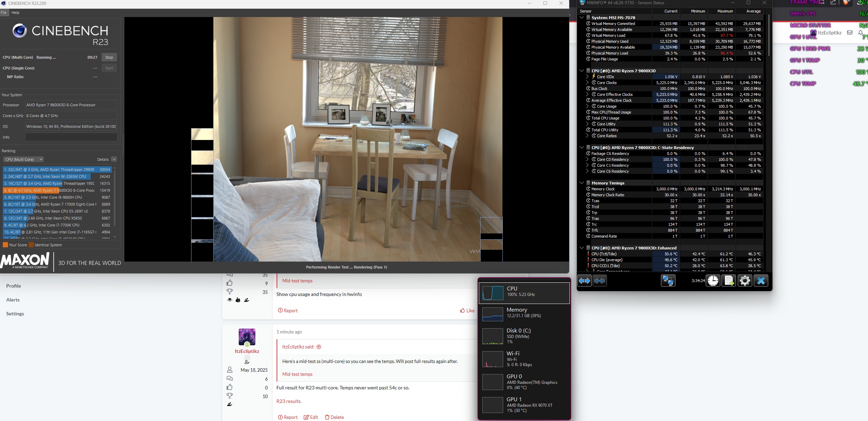The width and height of the screenshot is (868, 421).
Task: Collapse the CPU [#0]: AMD Ryzen 7 9800X3D group
Action: coord(582,71)
